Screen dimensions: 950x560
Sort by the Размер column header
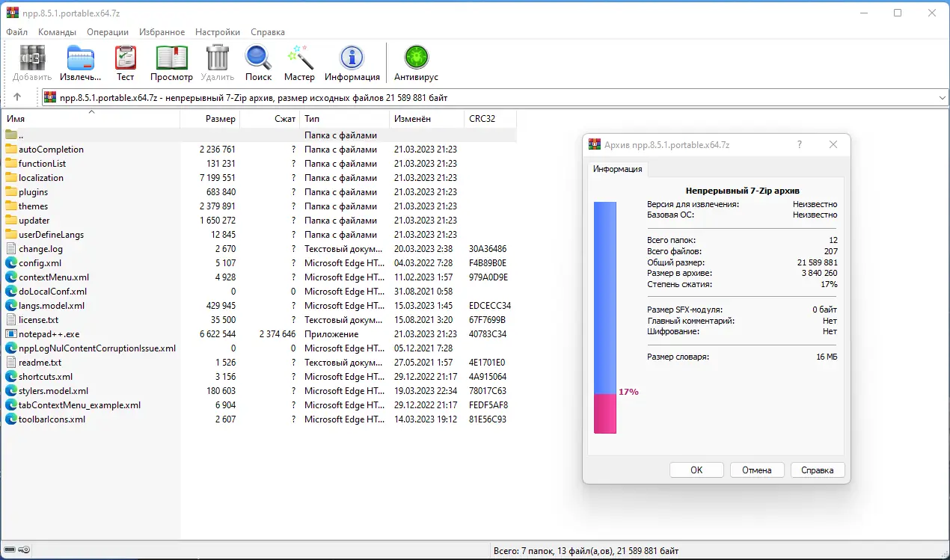tap(210, 119)
